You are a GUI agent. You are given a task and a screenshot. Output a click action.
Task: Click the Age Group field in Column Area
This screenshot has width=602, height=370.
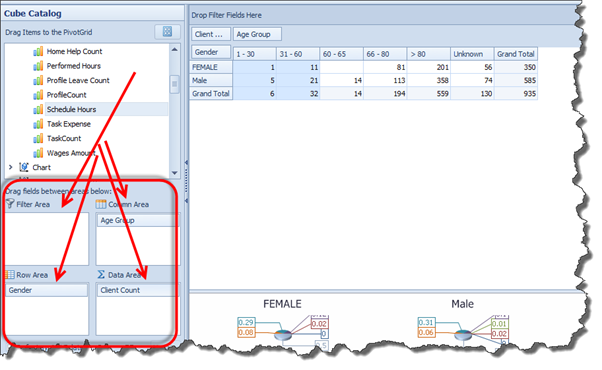(x=137, y=220)
